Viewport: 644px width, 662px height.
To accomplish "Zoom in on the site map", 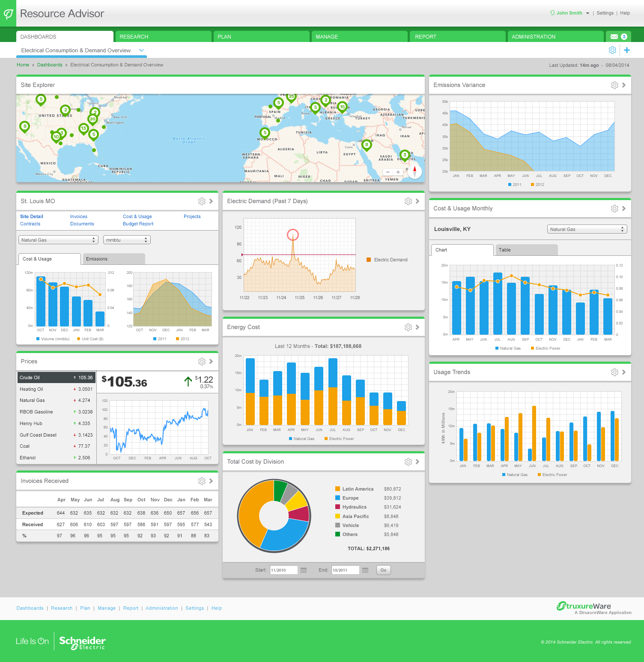I will point(398,172).
